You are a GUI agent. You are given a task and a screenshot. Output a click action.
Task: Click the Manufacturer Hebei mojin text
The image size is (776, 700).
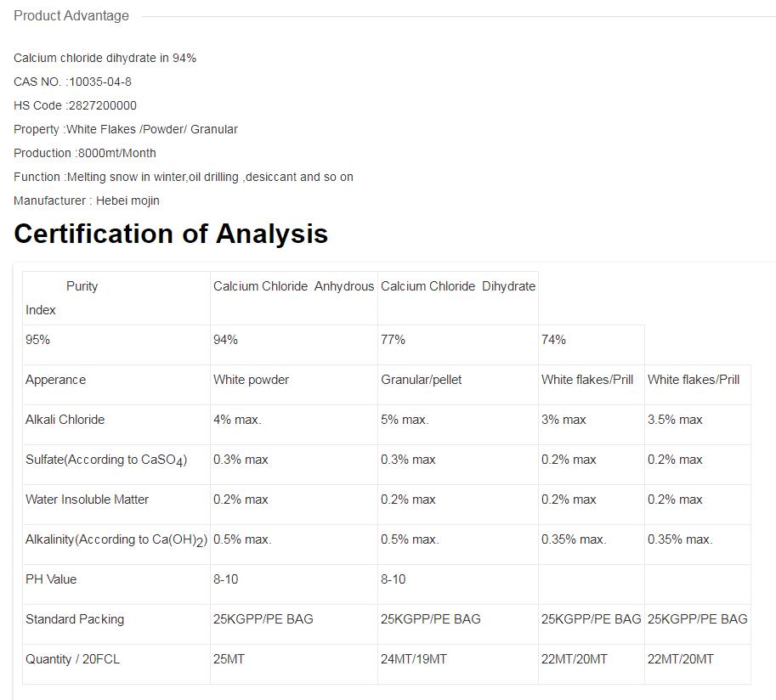coord(87,200)
